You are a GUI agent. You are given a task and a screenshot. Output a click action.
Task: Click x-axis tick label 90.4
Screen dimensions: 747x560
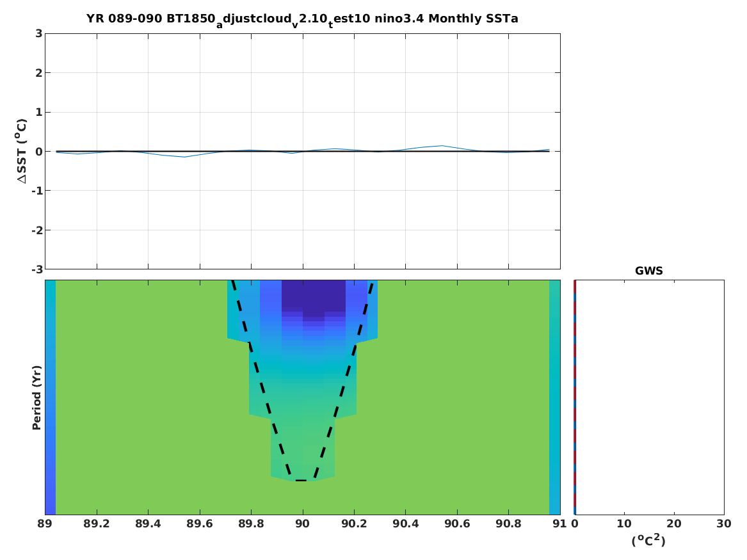pos(405,524)
